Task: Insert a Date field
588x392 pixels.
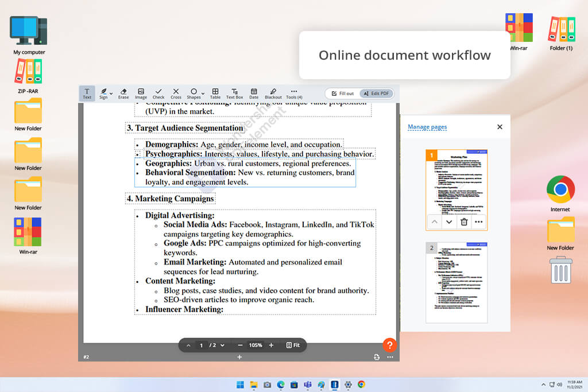Action: click(254, 94)
